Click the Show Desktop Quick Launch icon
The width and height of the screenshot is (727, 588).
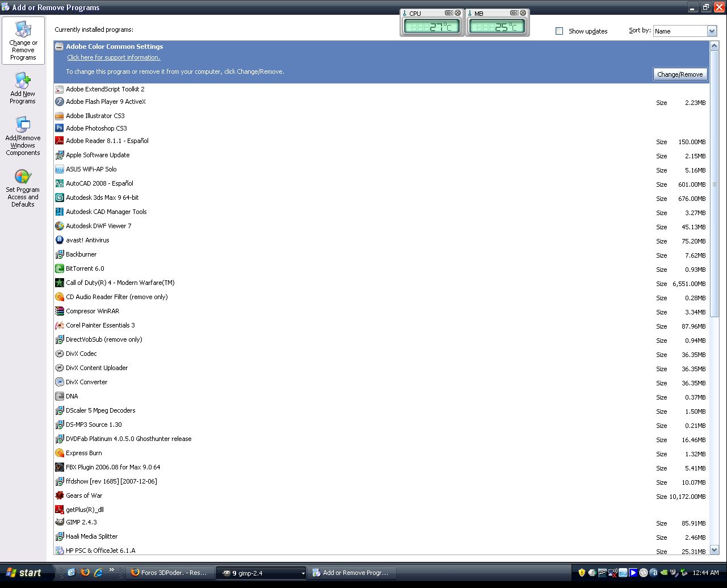(x=72, y=573)
